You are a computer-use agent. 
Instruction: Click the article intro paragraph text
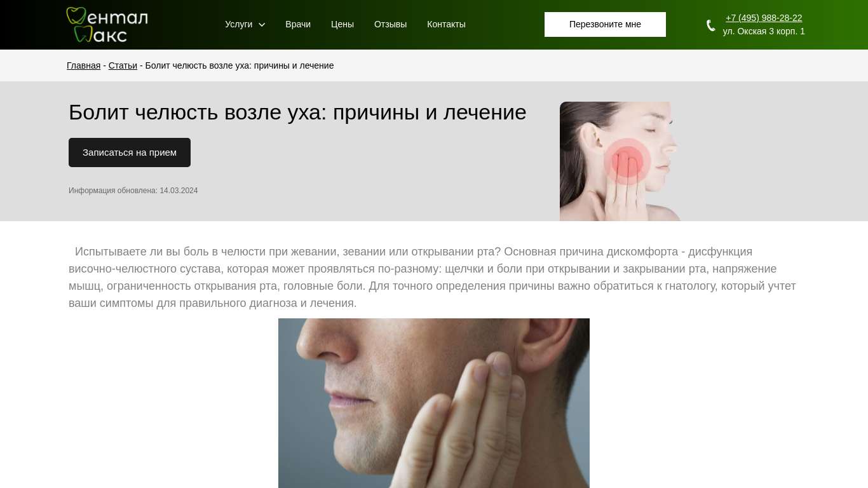(x=433, y=277)
